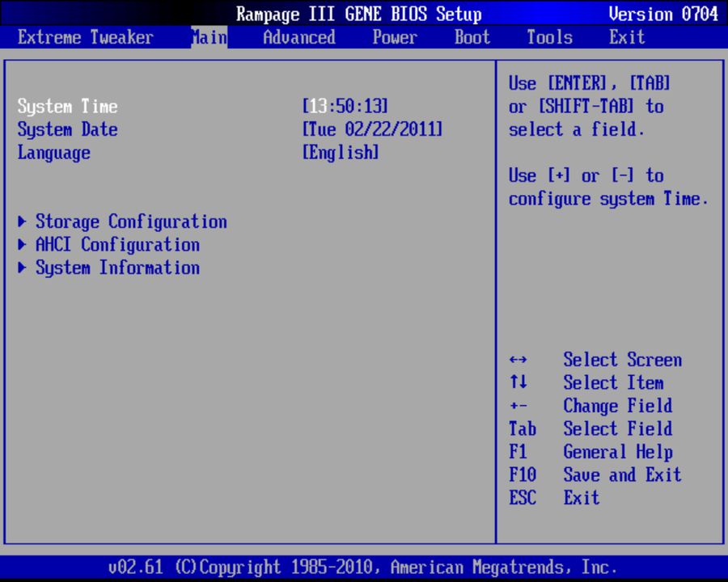The width and height of the screenshot is (728, 582).
Task: Click the up-down arrows Select Item icon
Action: click(518, 382)
